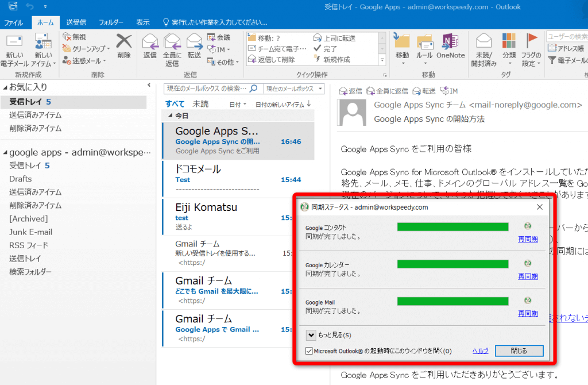Switch to the フォルダー ribbon tab
The height and width of the screenshot is (385, 588).
(111, 22)
